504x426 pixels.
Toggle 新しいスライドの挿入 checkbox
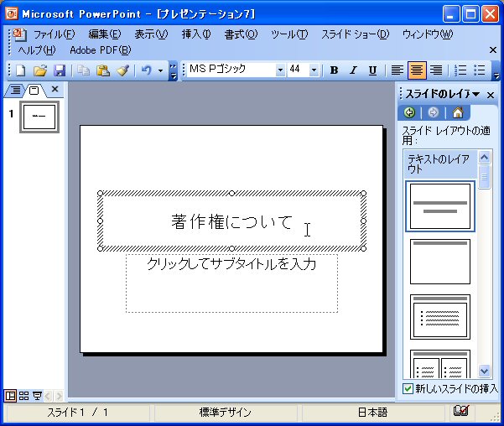coord(408,389)
